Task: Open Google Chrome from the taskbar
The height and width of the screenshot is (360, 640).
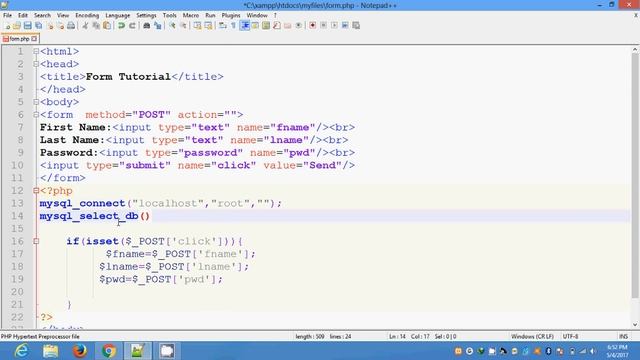Action: [x=109, y=351]
